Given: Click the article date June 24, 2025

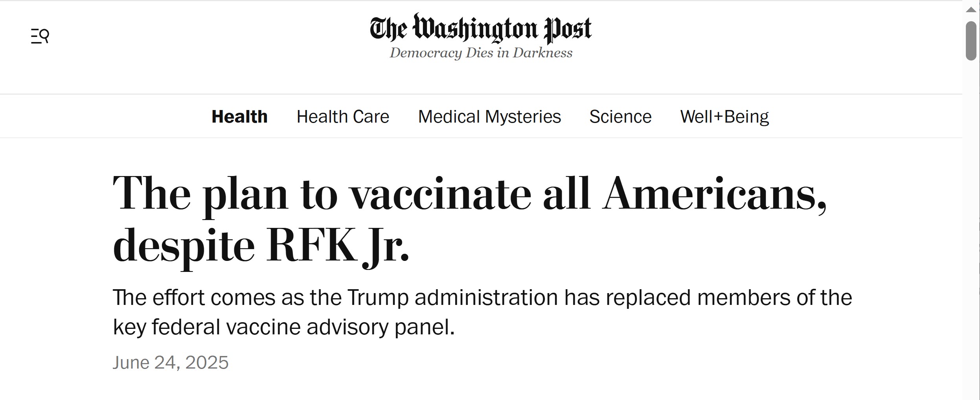Looking at the screenshot, I should click(x=171, y=362).
